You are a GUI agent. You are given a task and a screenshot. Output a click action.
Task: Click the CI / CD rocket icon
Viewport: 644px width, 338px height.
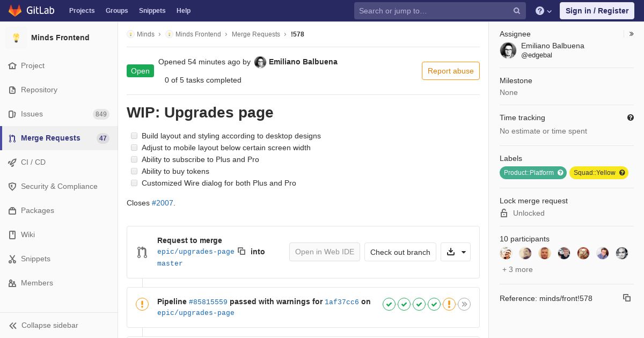coord(12,162)
